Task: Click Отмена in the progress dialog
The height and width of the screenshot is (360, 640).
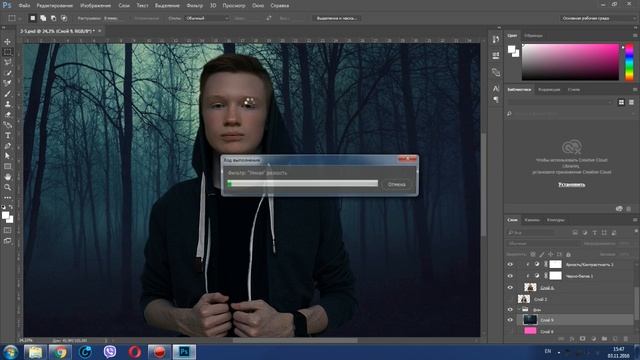Action: pos(396,184)
